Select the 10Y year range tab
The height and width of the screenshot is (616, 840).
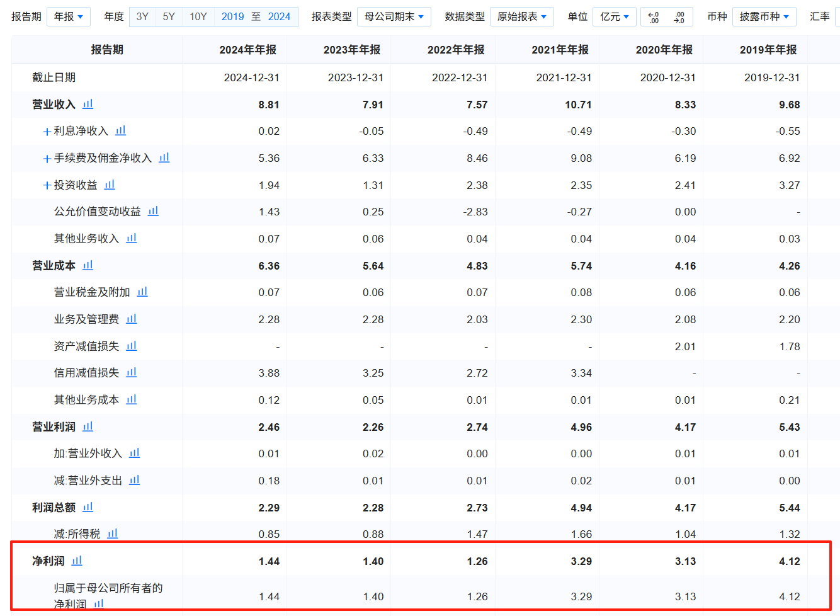tap(198, 16)
